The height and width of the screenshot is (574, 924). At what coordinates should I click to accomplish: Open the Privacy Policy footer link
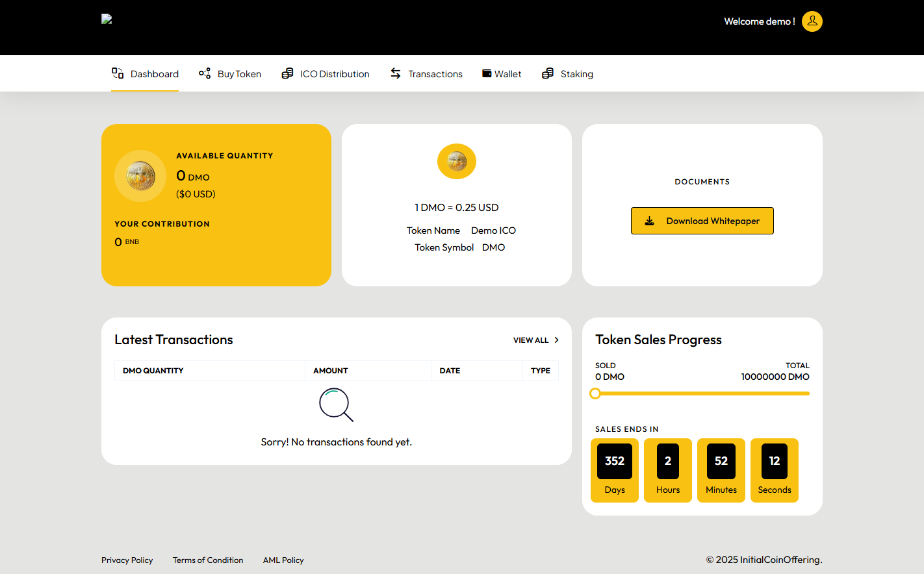(127, 560)
